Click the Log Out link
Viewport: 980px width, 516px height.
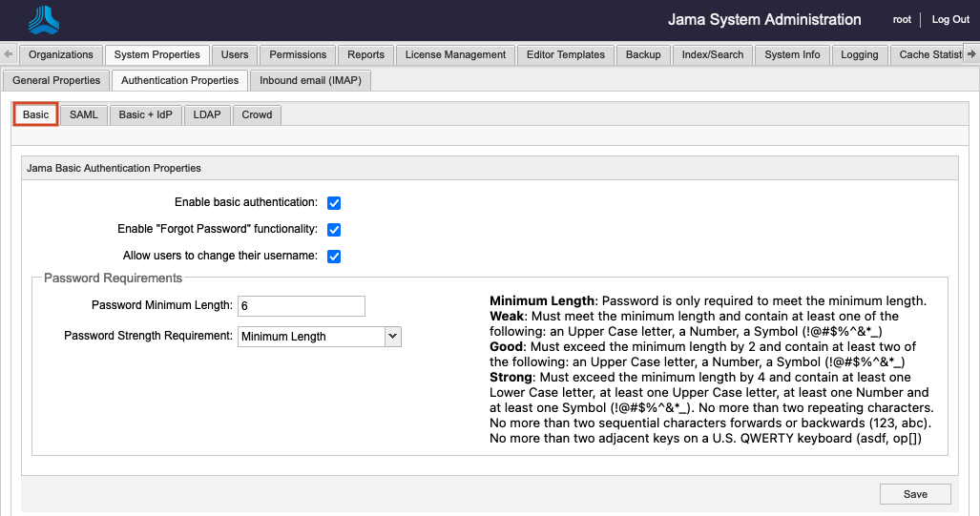(x=950, y=19)
